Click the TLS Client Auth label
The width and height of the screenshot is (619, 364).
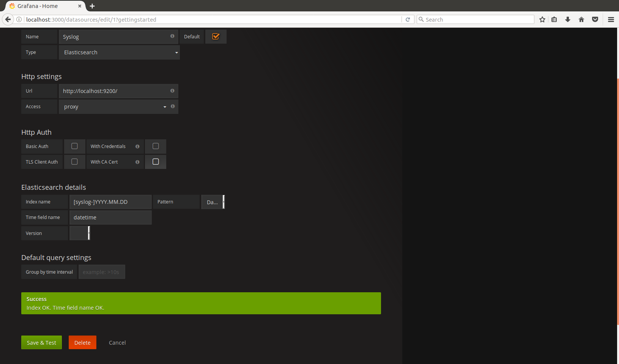(42, 162)
